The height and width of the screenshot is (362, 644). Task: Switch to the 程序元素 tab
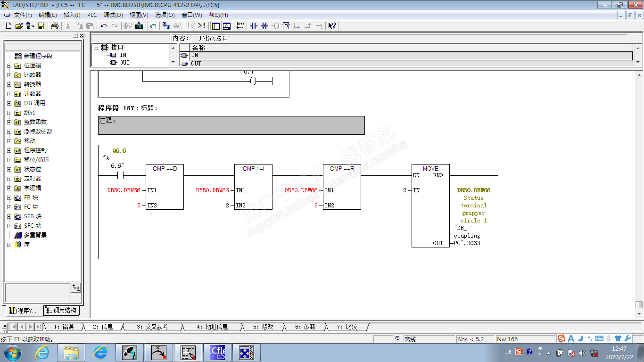[24, 311]
